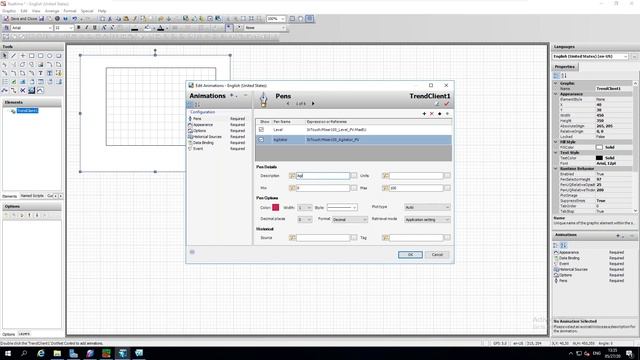Select the Text tool labeled T
The height and width of the screenshot is (360, 640).
(41, 73)
